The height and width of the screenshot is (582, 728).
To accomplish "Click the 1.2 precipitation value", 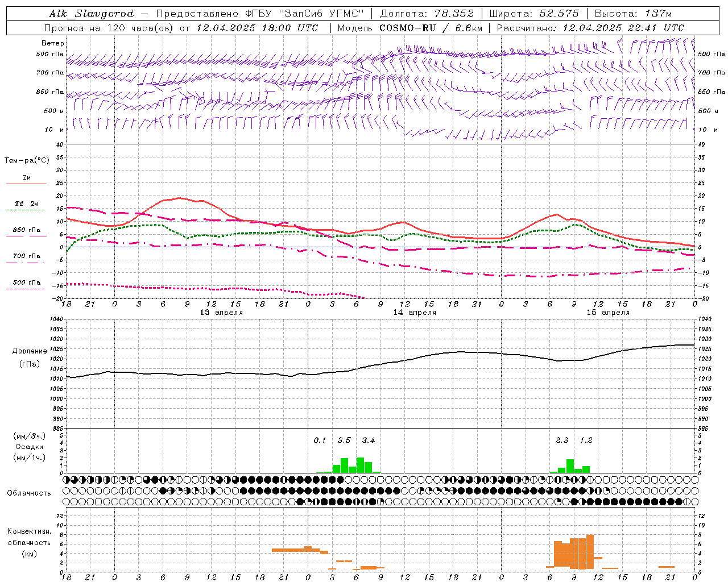I will [x=586, y=440].
